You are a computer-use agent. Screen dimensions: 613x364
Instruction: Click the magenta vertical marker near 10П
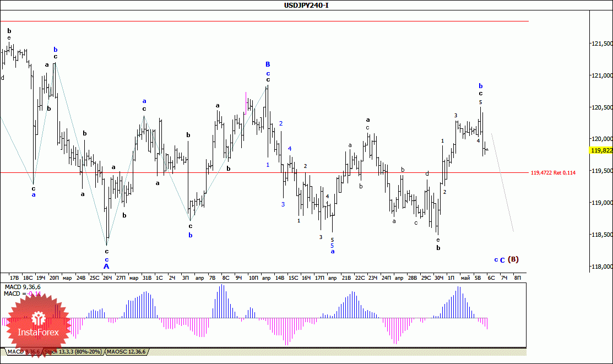246,102
